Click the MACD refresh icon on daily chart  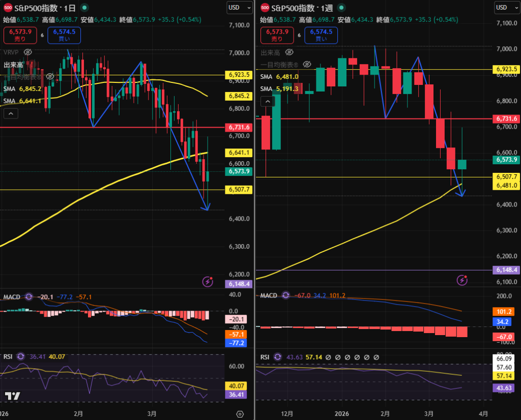point(28,296)
